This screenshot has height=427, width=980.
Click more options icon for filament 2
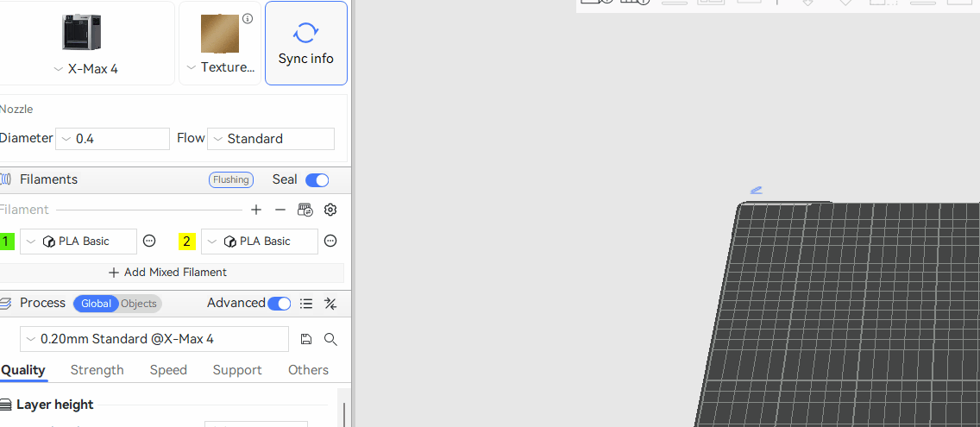pos(330,241)
